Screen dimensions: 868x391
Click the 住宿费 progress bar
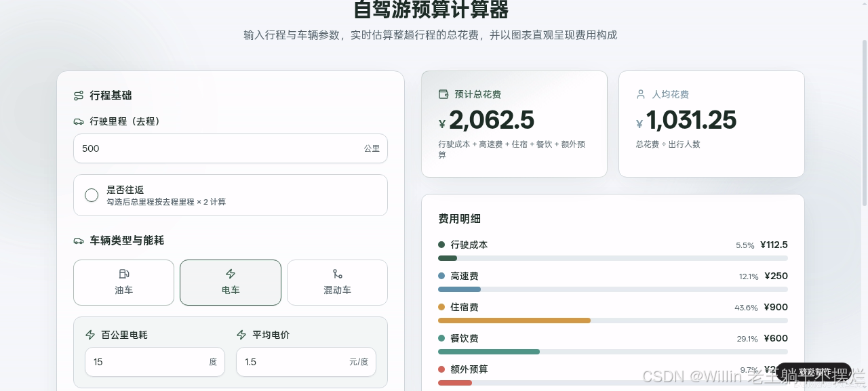pyautogui.click(x=613, y=321)
